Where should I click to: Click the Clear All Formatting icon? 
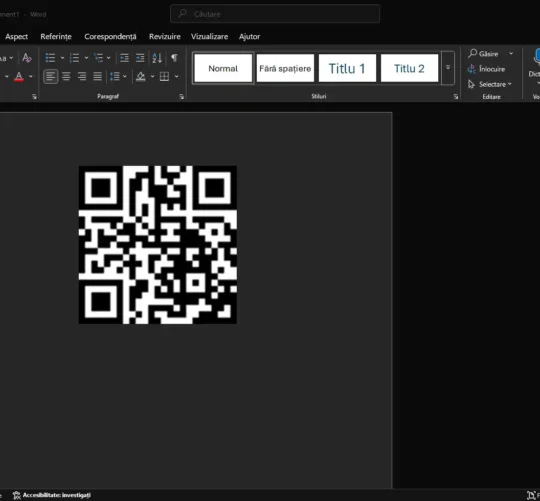27,58
